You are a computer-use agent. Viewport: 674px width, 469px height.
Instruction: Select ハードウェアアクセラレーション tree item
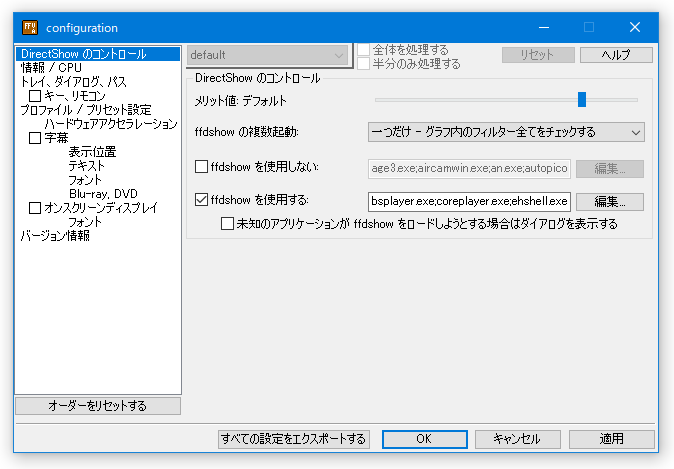point(111,124)
